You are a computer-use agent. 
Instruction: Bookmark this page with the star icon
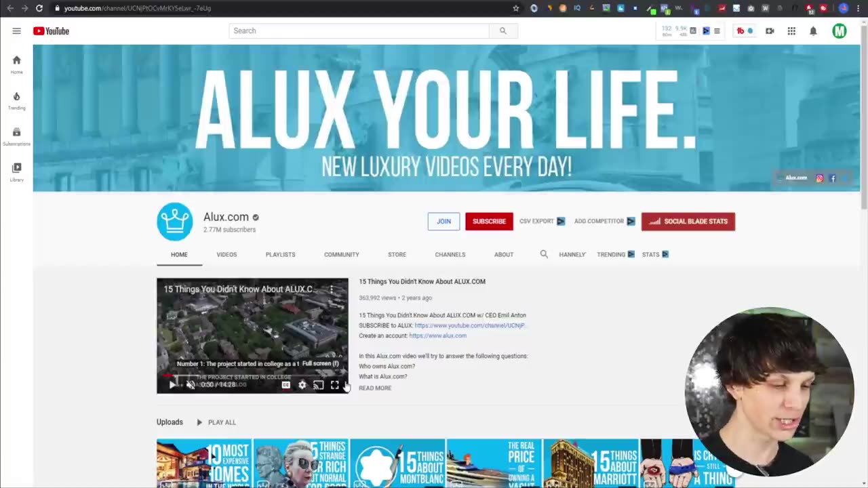[x=516, y=8]
